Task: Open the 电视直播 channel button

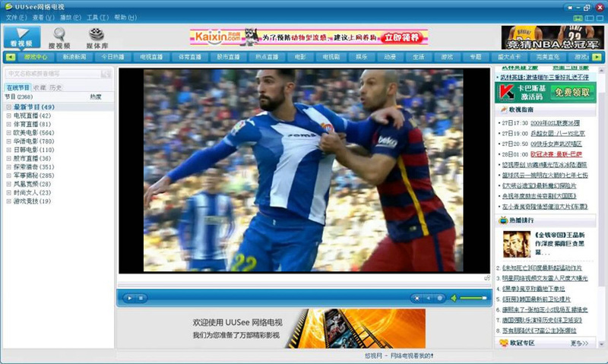Action: pyautogui.click(x=151, y=57)
